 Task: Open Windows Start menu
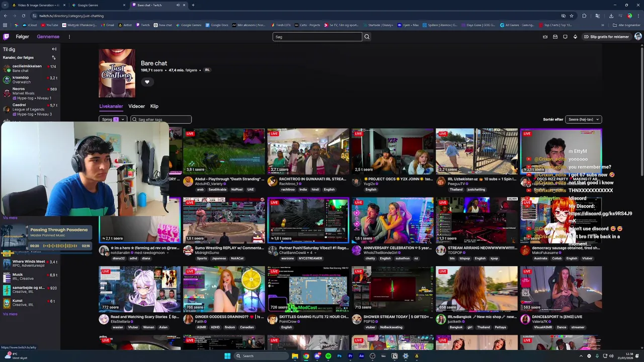[227, 356]
